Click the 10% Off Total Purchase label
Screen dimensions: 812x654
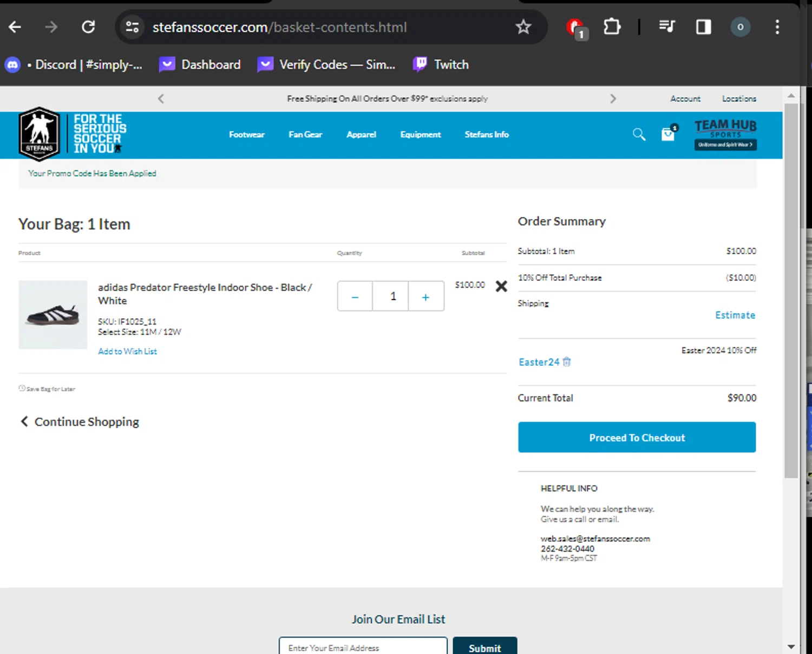560,278
